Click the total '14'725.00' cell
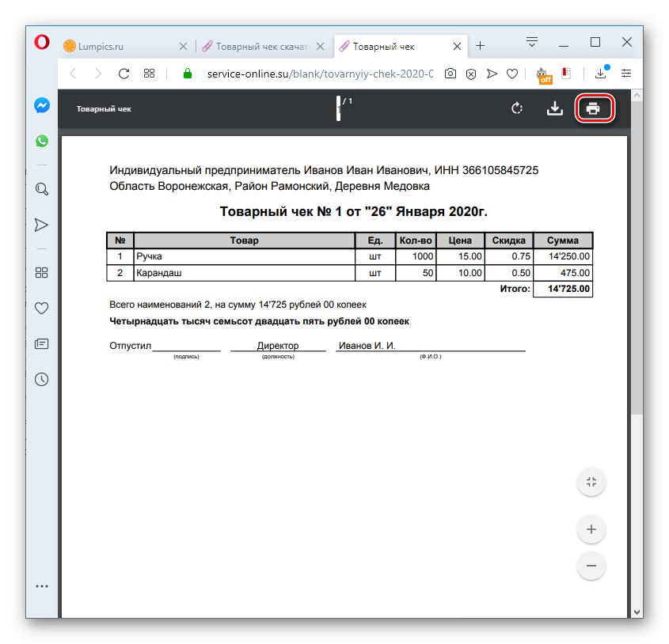Screen dimensions: 669x644 pyautogui.click(x=563, y=289)
